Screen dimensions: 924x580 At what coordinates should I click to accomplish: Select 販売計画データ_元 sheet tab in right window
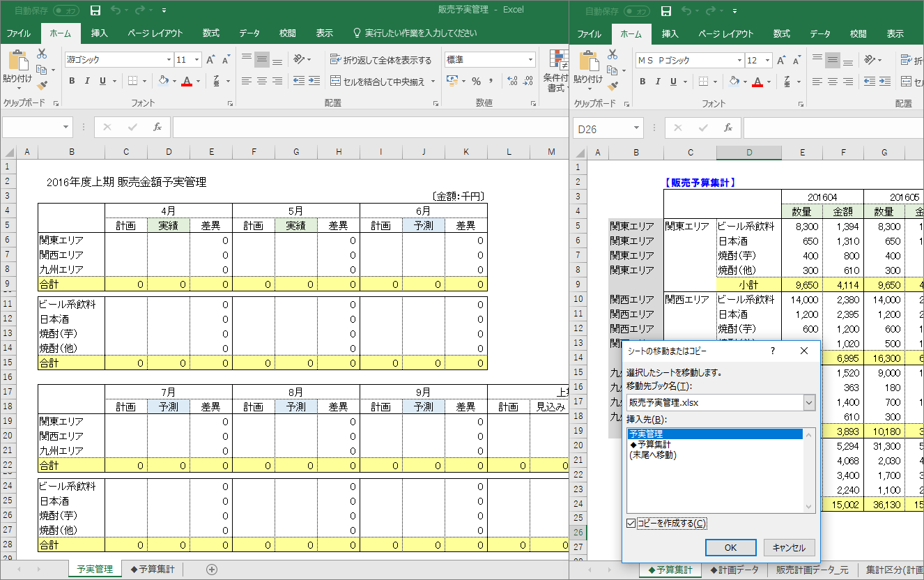tap(813, 570)
